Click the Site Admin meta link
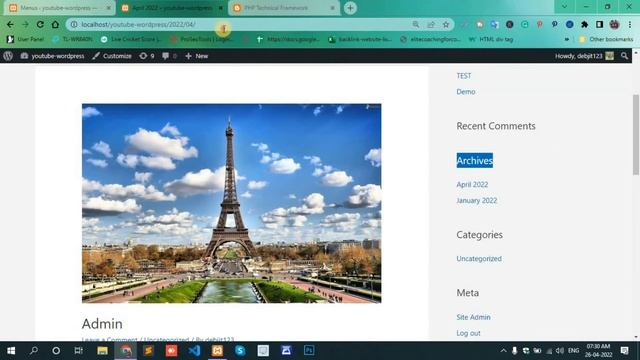The width and height of the screenshot is (640, 360). tap(473, 317)
